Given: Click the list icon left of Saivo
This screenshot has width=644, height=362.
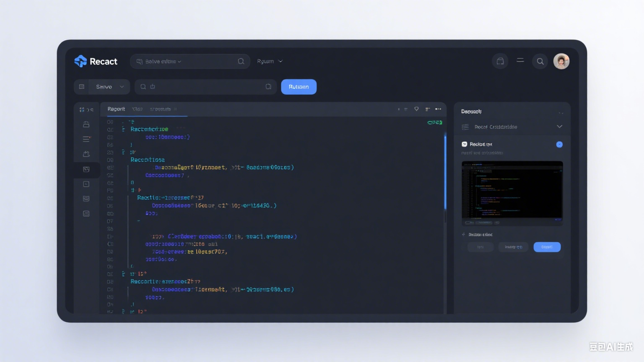Looking at the screenshot, I should pos(82,87).
